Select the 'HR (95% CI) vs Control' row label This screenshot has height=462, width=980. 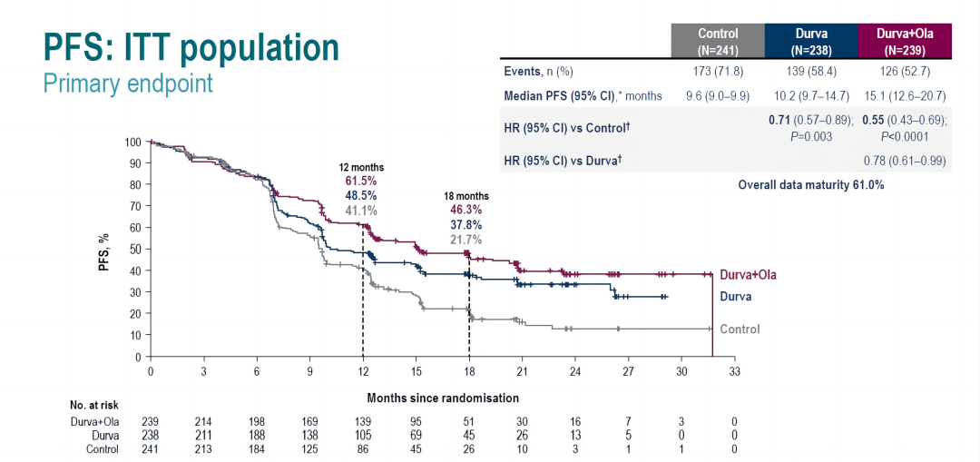[x=567, y=128]
